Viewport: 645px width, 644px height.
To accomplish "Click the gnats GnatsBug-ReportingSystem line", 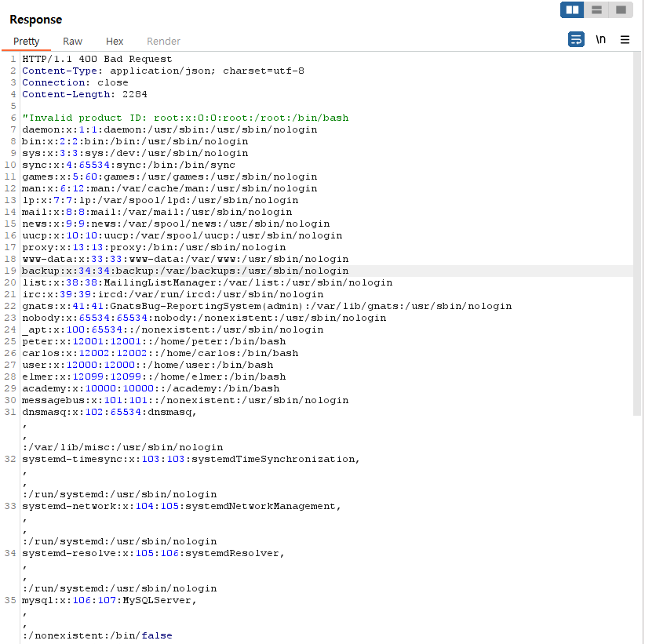I will pyautogui.click(x=267, y=307).
